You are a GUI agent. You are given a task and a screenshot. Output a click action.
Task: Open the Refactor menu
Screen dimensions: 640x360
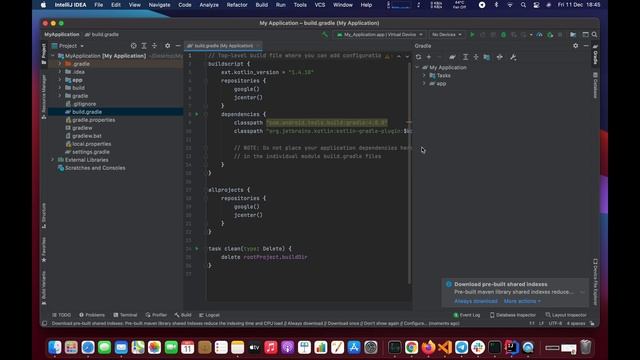237,5
